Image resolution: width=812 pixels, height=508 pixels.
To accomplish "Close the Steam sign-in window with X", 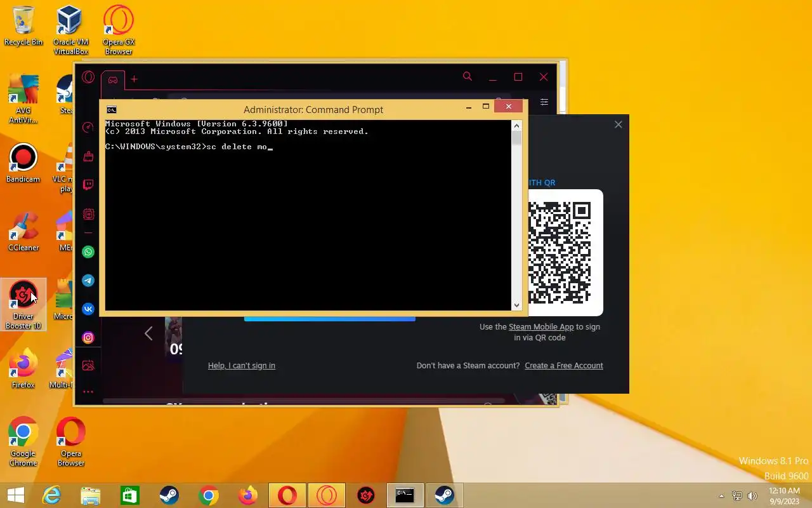I will coord(619,124).
